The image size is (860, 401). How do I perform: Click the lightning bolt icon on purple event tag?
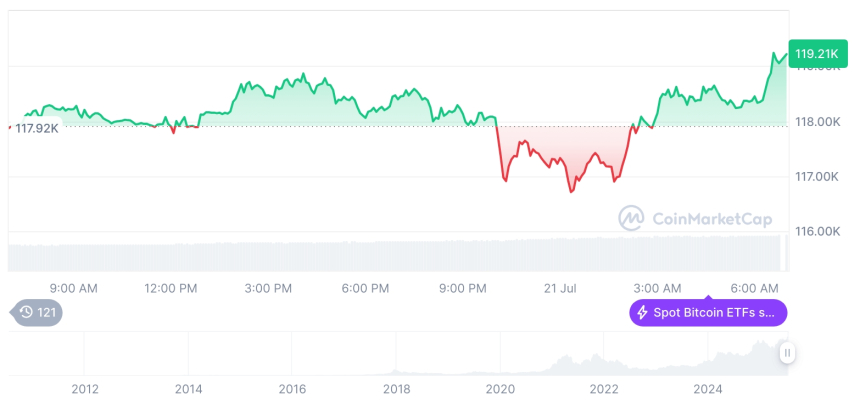(x=642, y=313)
